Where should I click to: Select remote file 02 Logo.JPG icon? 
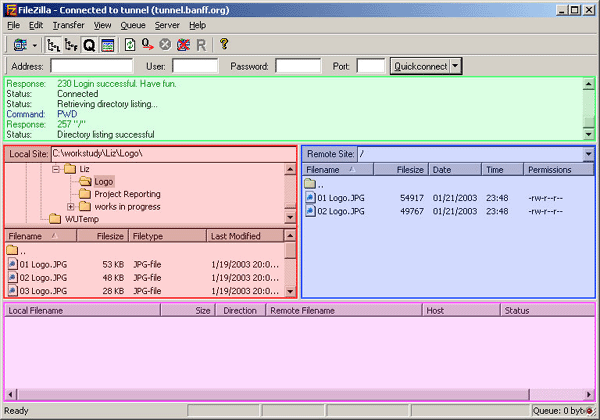click(310, 211)
